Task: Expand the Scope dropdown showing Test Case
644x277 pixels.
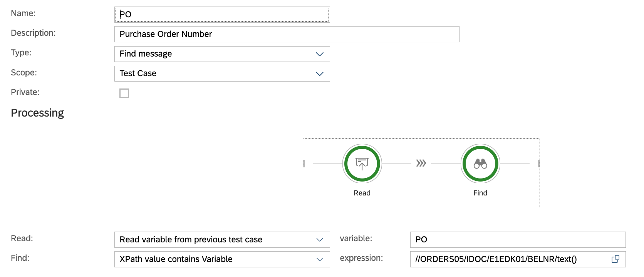Action: coord(222,73)
